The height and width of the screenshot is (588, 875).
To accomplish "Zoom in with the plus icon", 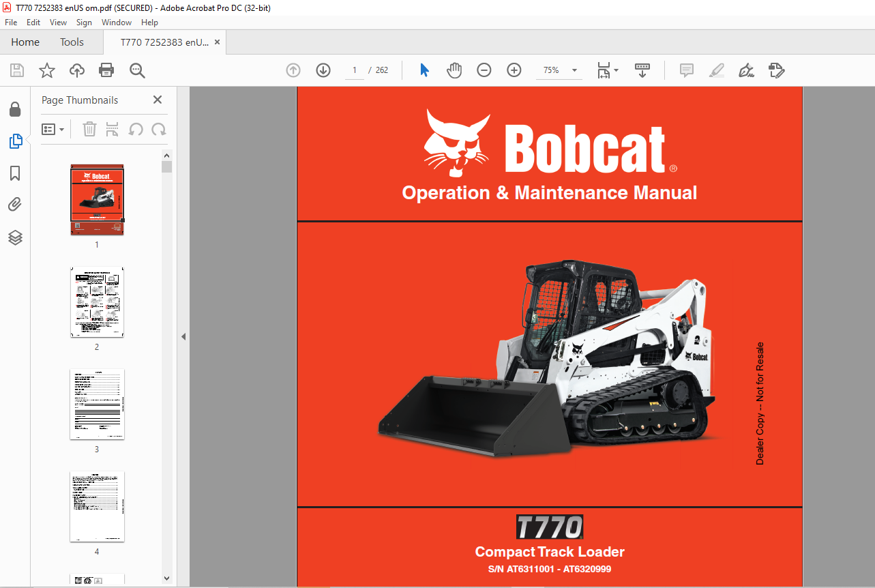I will click(x=514, y=70).
